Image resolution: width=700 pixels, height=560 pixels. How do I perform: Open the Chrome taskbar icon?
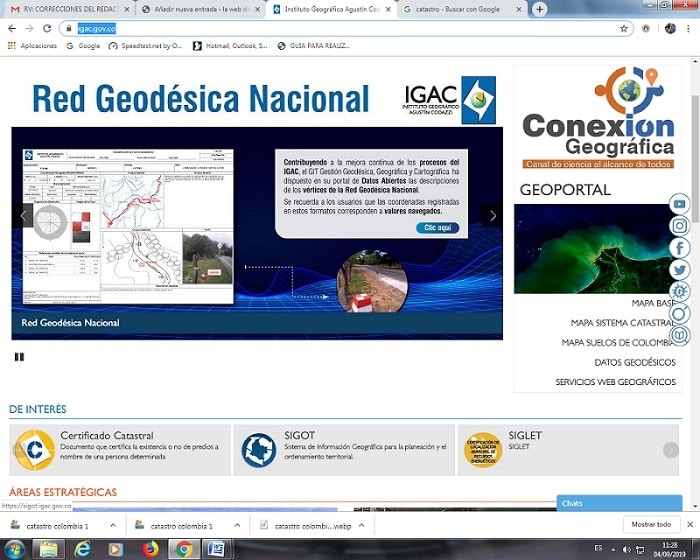click(x=183, y=549)
